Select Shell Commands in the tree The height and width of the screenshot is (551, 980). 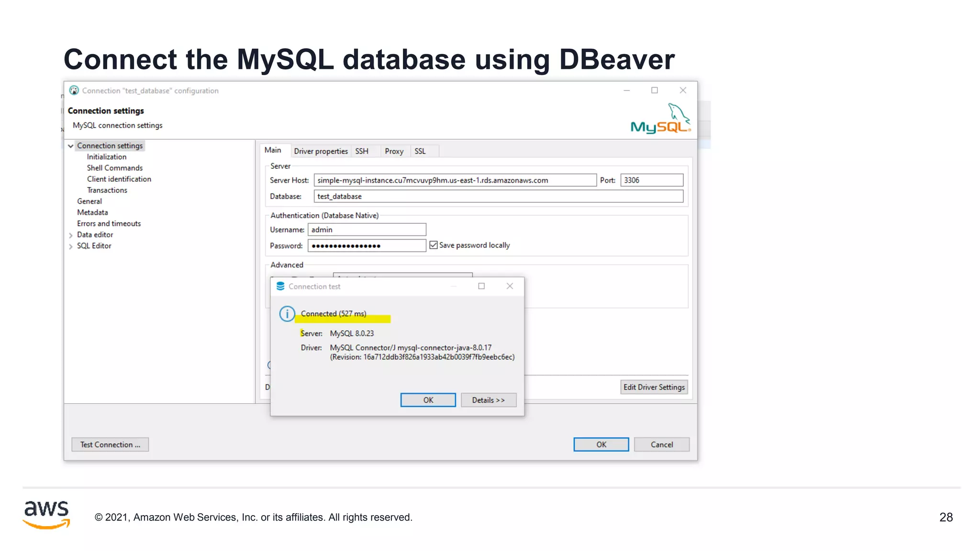[115, 168]
